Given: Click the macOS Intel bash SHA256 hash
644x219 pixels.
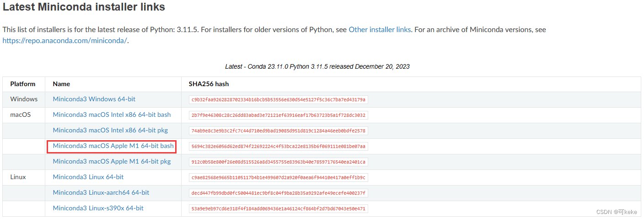Looking at the screenshot, I should (278, 115).
